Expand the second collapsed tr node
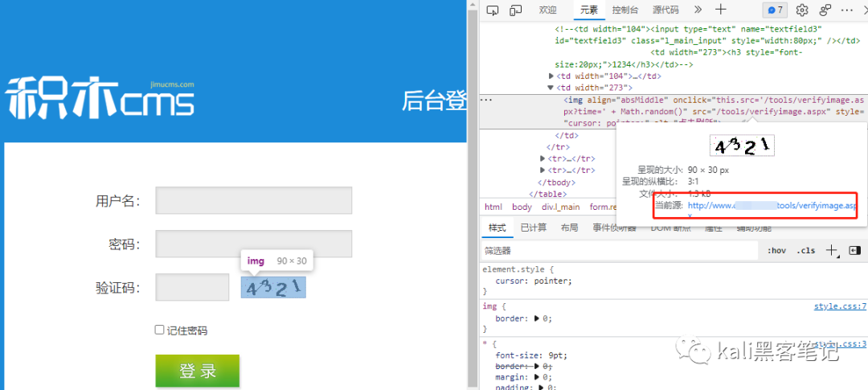The height and width of the screenshot is (390, 868). pyautogui.click(x=542, y=170)
